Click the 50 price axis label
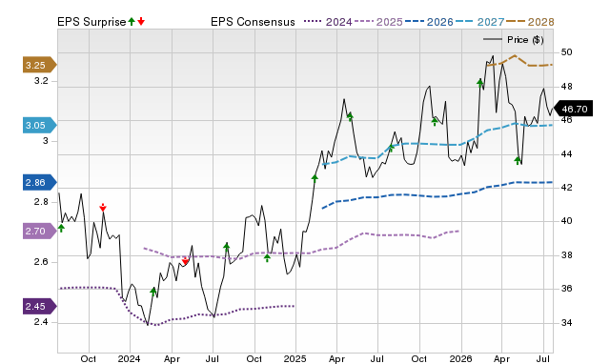This screenshot has height=364, width=610. click(567, 52)
